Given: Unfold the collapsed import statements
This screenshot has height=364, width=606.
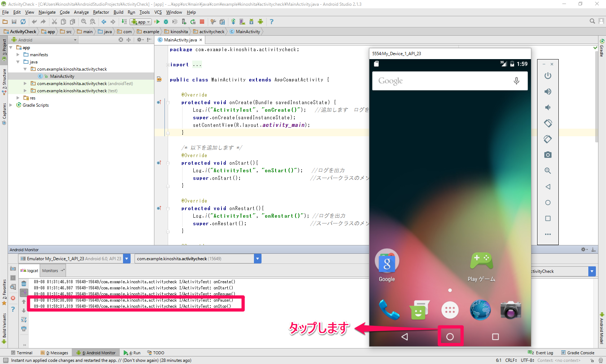Looking at the screenshot, I should coord(168,65).
